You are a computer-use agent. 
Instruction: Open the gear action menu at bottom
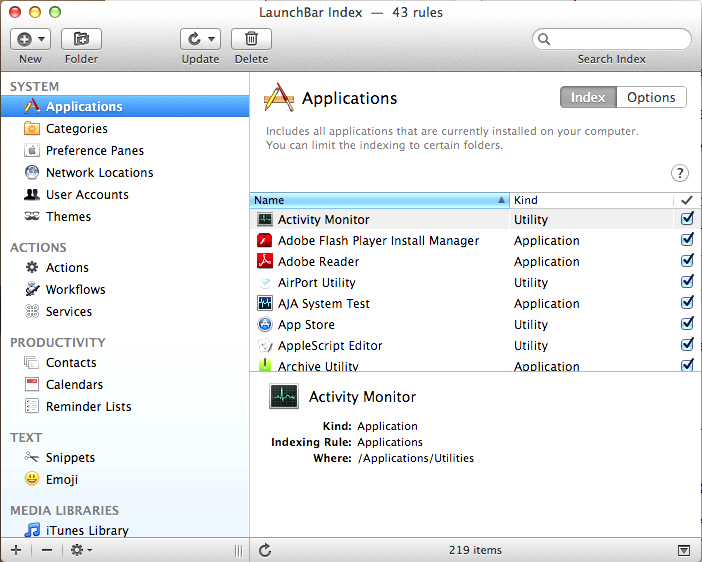pyautogui.click(x=81, y=550)
